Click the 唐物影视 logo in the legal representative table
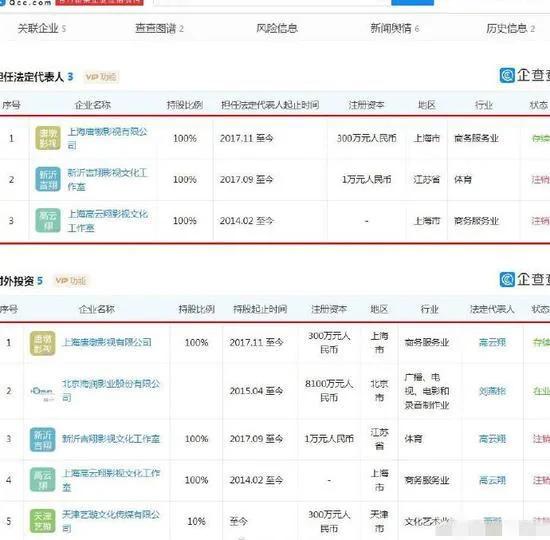Screen dimensions: 550x540 (x=48, y=138)
